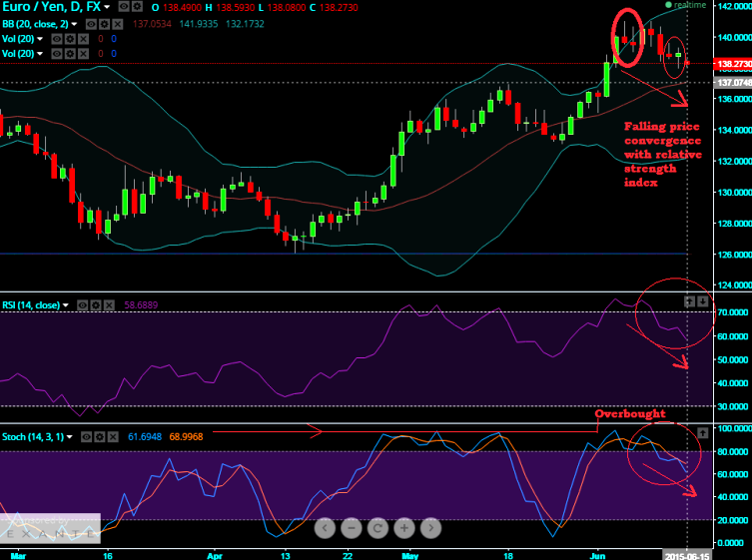Reset chart view with circular arrow button
752x560 pixels.
tap(376, 527)
